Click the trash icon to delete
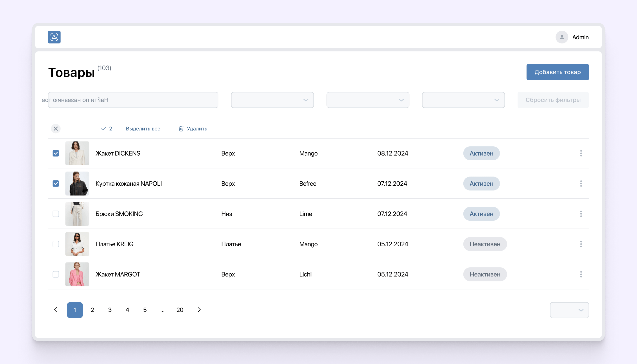 181,129
